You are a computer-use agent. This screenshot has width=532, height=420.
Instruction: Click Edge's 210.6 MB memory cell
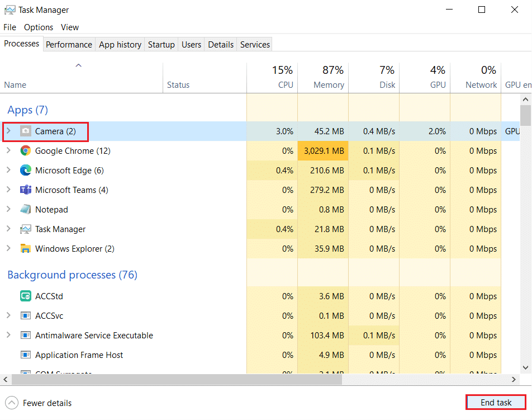tap(323, 171)
